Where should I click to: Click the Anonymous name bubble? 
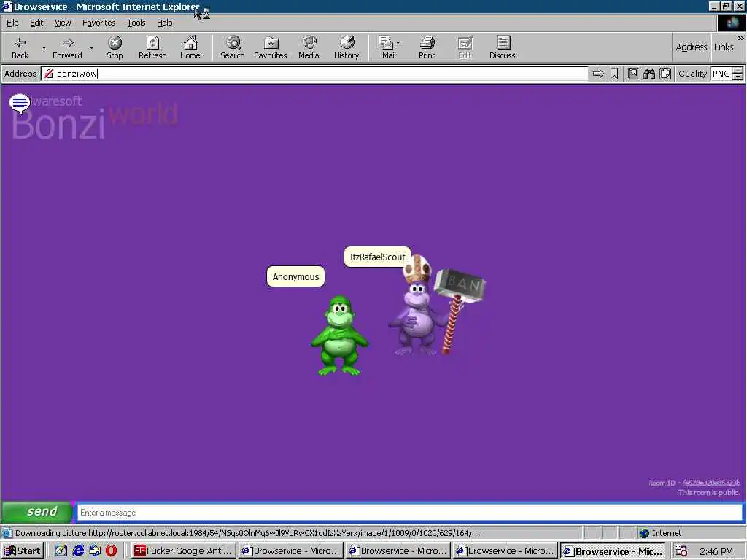(x=296, y=276)
